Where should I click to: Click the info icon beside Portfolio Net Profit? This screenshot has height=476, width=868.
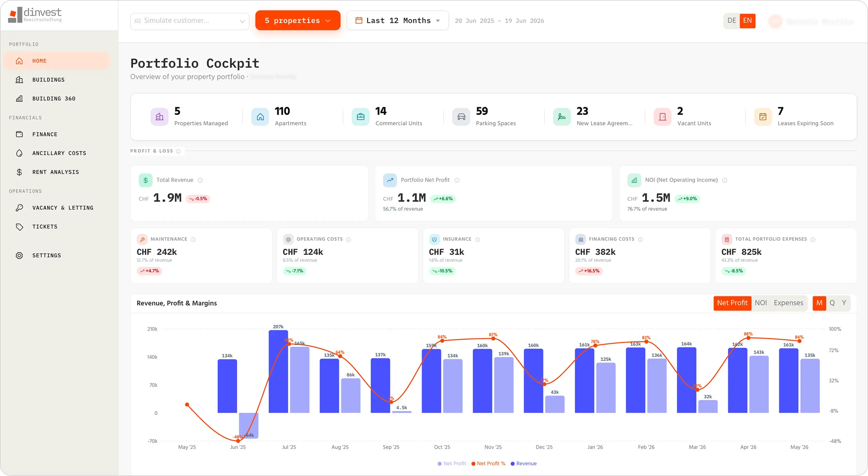coord(457,180)
